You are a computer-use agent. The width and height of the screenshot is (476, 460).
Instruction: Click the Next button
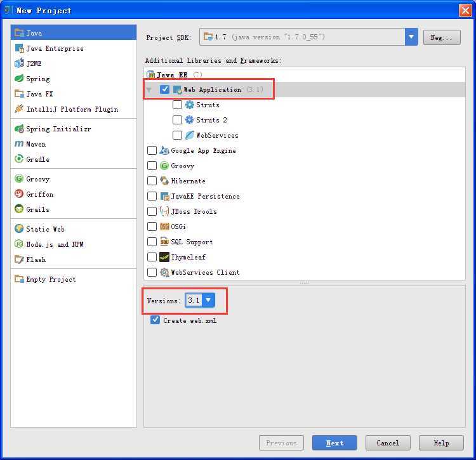(x=334, y=443)
